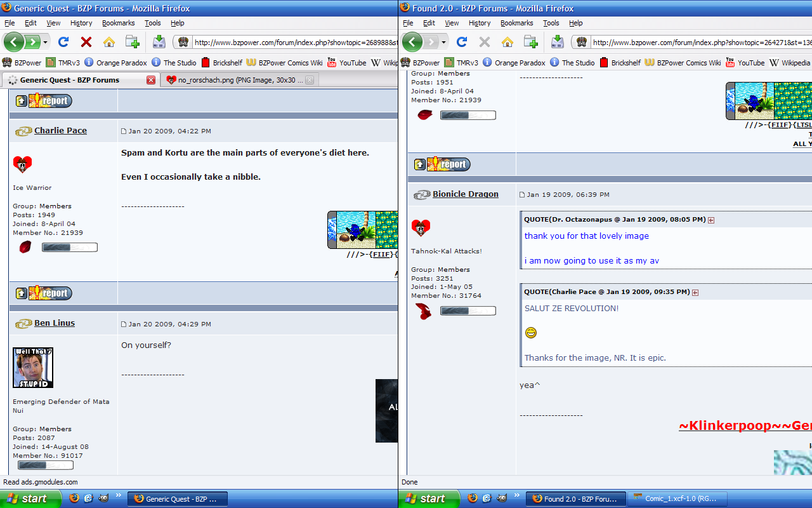Click the scroll-to-top arrow above Bionicle Dragon's post
Screen dimensions: 812x508
click(419, 163)
